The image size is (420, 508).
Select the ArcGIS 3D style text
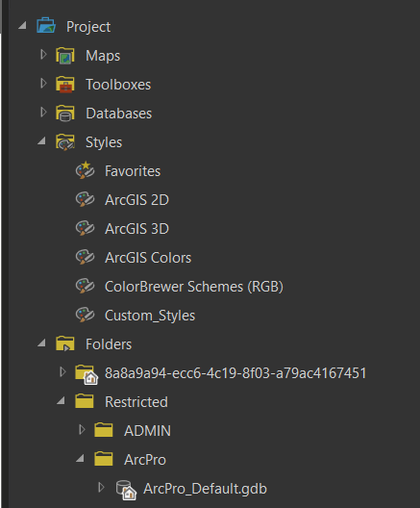[136, 229]
